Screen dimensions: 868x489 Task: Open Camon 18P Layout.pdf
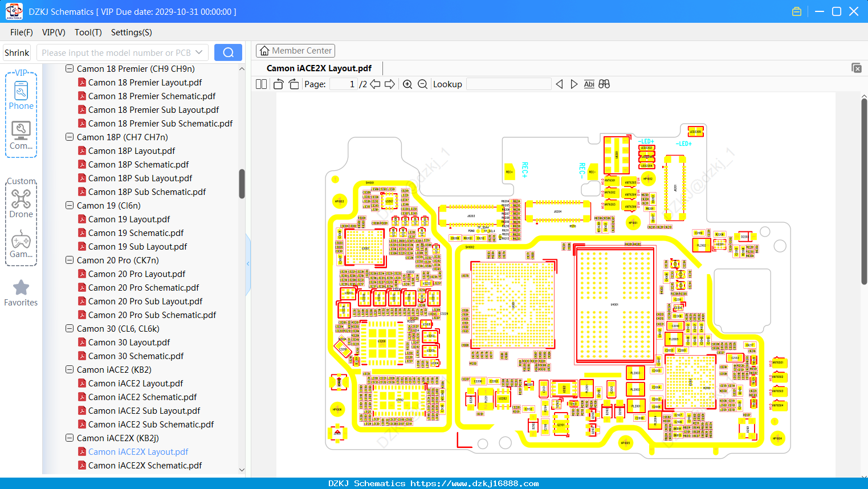click(132, 151)
